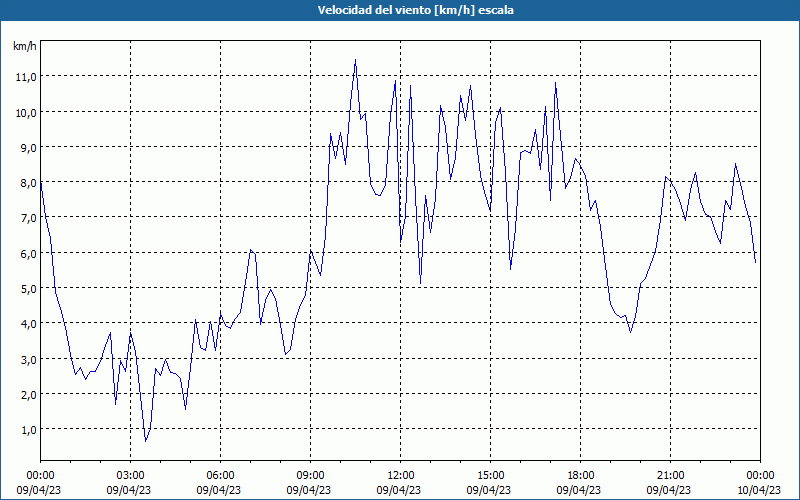Image resolution: width=800 pixels, height=500 pixels.
Task: Click the 09:00 time label
Action: tap(310, 476)
